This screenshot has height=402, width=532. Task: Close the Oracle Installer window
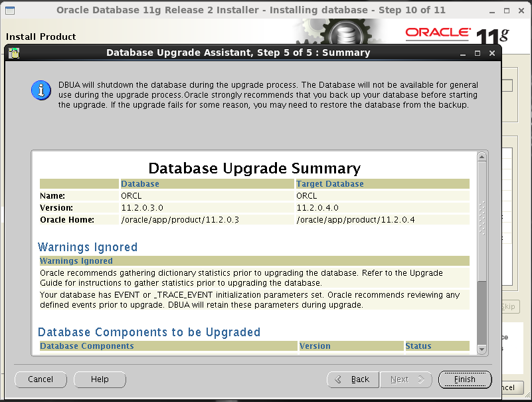(521, 11)
